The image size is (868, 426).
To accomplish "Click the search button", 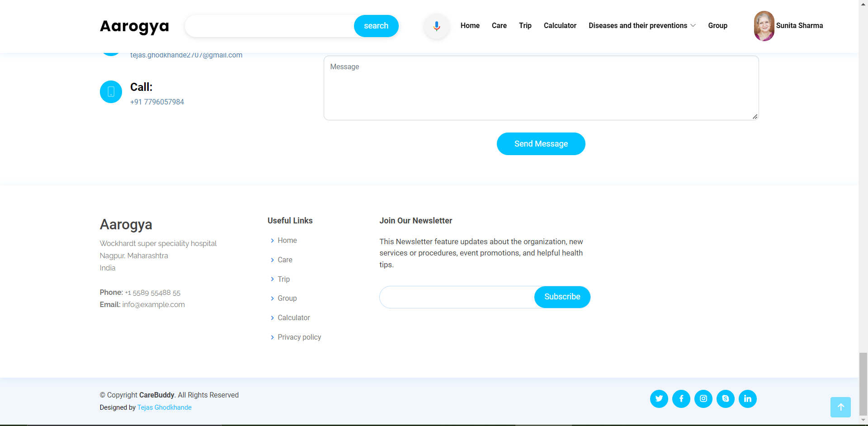I will (376, 26).
